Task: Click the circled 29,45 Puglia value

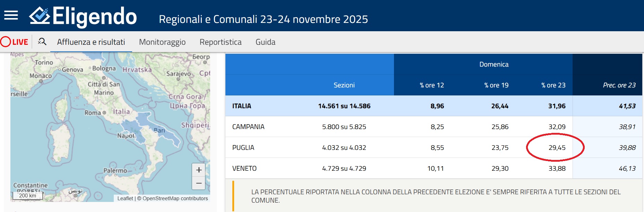Action: 557,147
